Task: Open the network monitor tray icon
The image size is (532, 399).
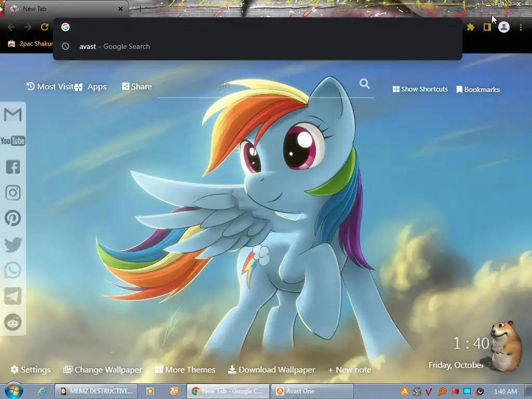Action: tap(467, 392)
